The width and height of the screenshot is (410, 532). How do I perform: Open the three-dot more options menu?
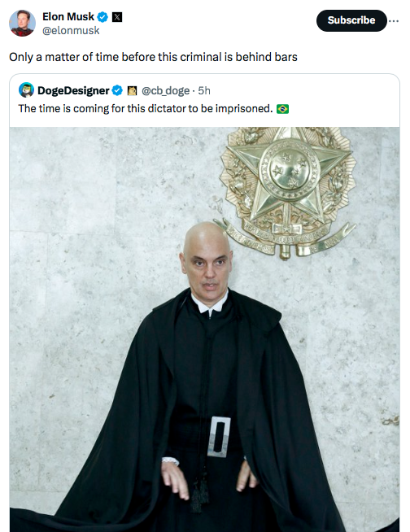(x=394, y=21)
